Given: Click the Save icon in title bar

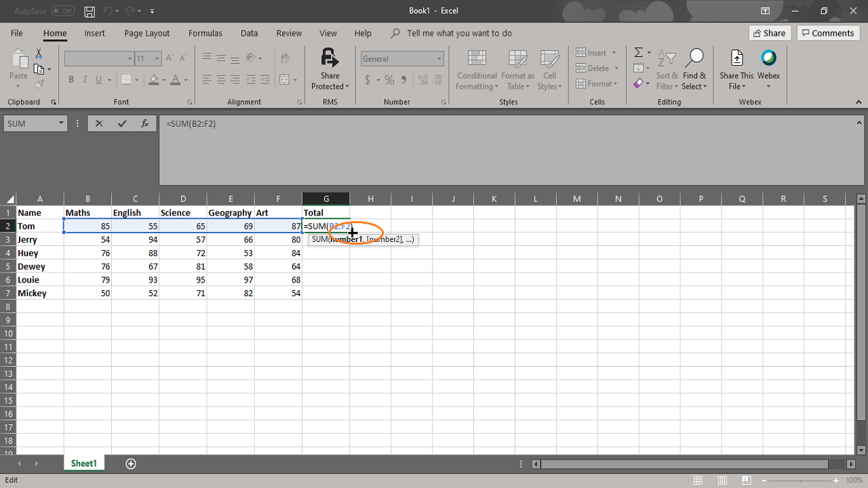Looking at the screenshot, I should 90,12.
